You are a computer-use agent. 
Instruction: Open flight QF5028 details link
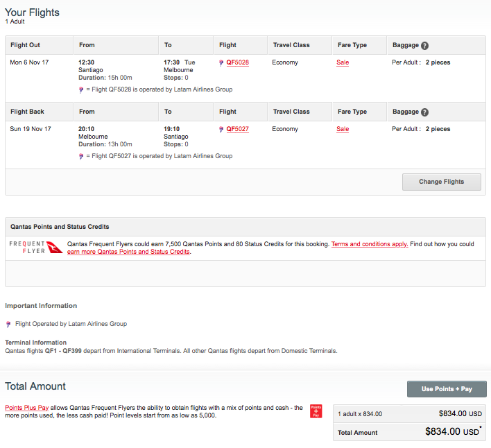click(x=237, y=62)
